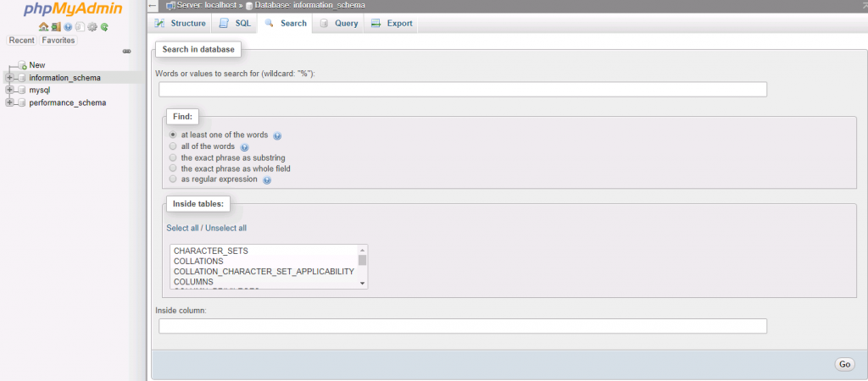This screenshot has width=868, height=381.
Task: Click the 'Select all' link
Action: tap(183, 228)
